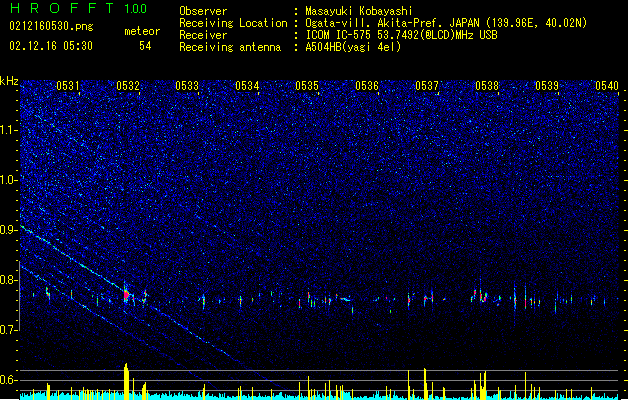629x400 pixels.
Task: Select the file name 0212160530.png
Action: 51,26
